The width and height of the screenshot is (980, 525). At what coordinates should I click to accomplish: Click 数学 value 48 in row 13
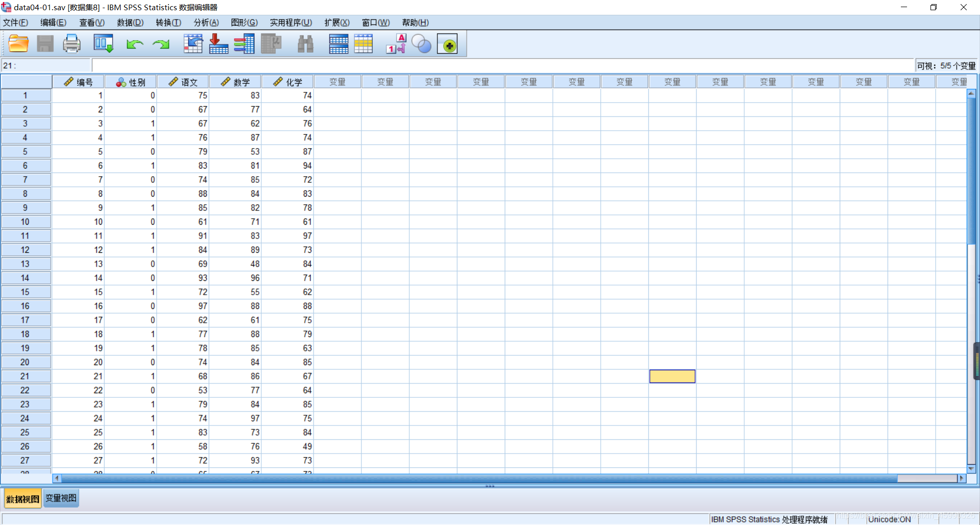[x=235, y=264]
